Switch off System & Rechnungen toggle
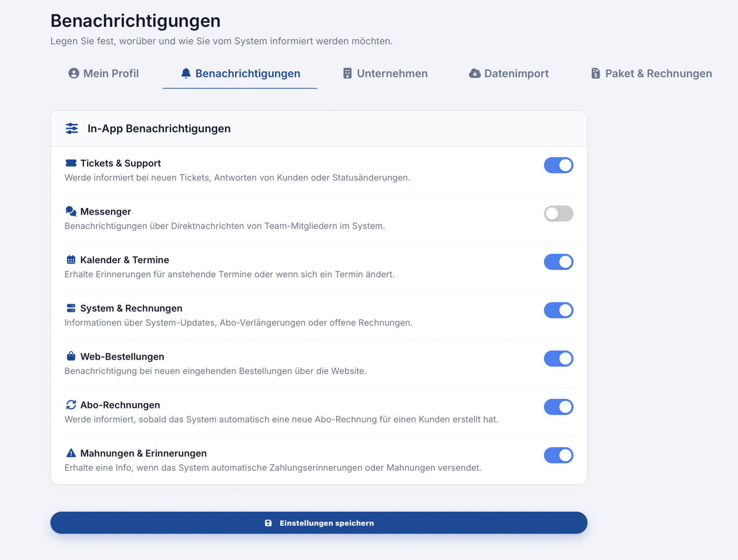This screenshot has height=560, width=738. pyautogui.click(x=558, y=310)
